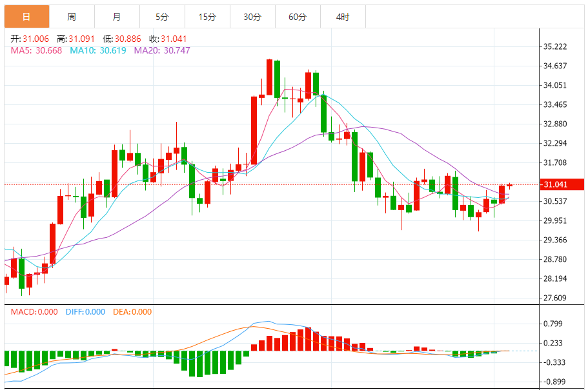Switch to the 周 weekly tab
Image resolution: width=588 pixels, height=390 pixels.
tap(72, 17)
